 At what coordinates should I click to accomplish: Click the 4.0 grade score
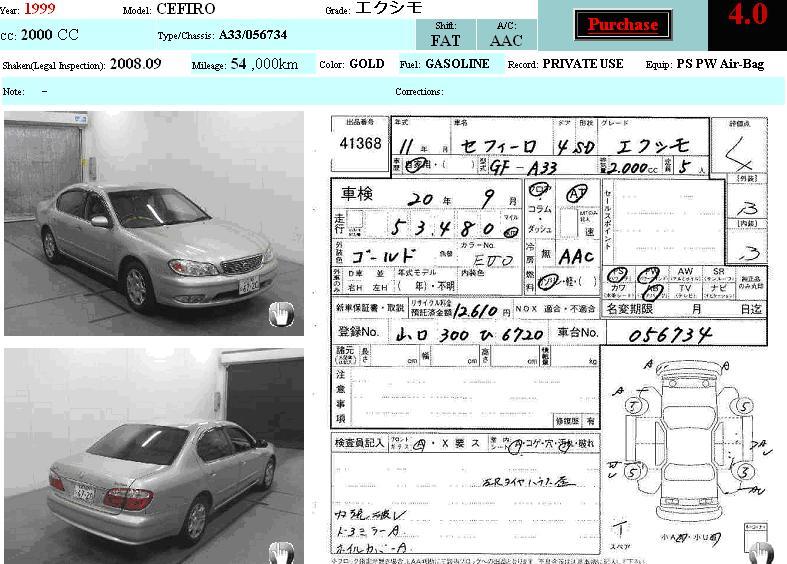click(748, 14)
